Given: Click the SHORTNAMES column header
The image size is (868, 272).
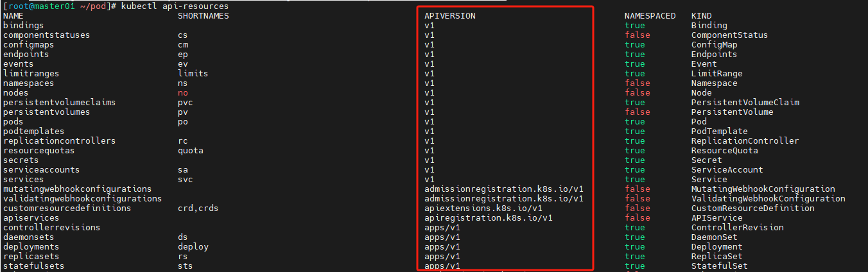Looking at the screenshot, I should tap(204, 15).
